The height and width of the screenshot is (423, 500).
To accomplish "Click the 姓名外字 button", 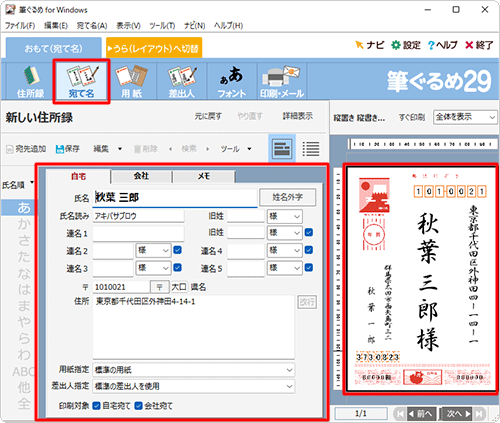I will point(287,197).
